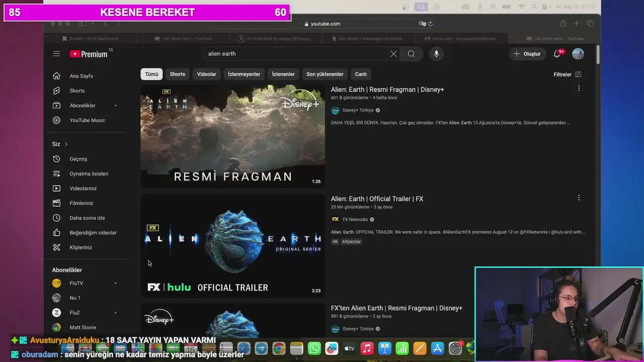Open the Oluştur create menu
Screen dimensions: 644x362
click(527, 54)
